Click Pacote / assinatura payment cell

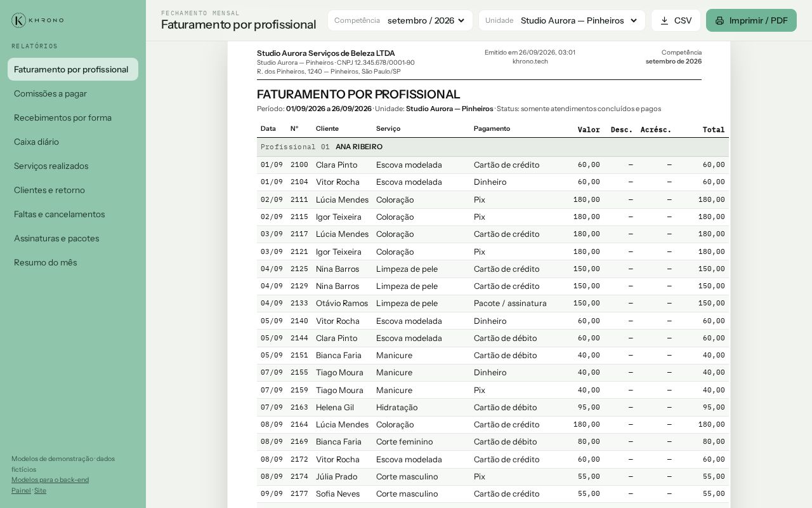[x=510, y=303]
